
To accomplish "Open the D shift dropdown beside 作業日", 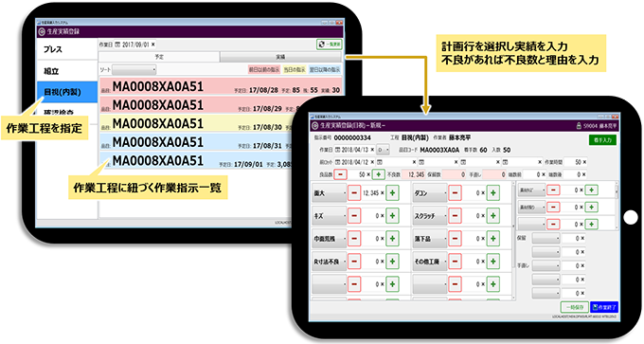I will click(383, 150).
